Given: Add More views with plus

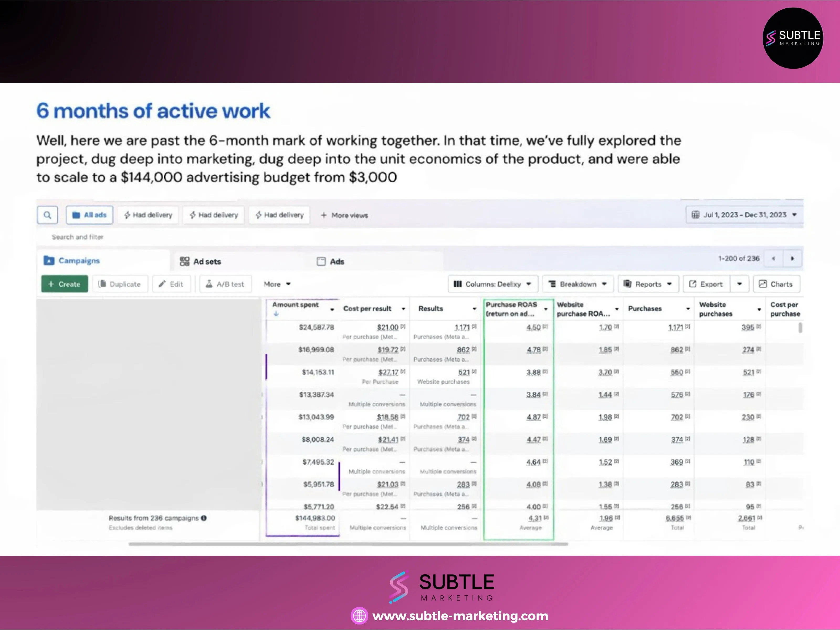Looking at the screenshot, I should (x=344, y=215).
